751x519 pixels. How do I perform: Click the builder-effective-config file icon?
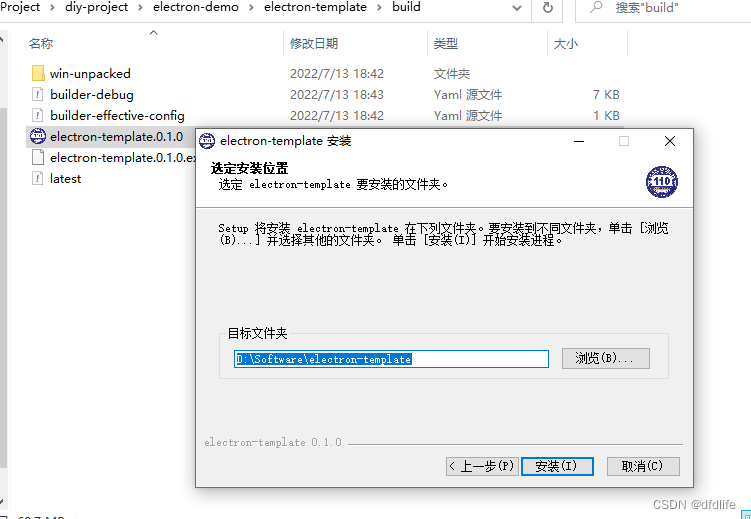coord(38,115)
